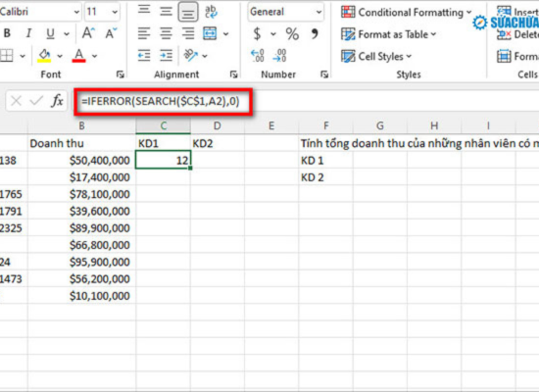
Task: Select cell with $50,400,000
Action: coord(81,160)
